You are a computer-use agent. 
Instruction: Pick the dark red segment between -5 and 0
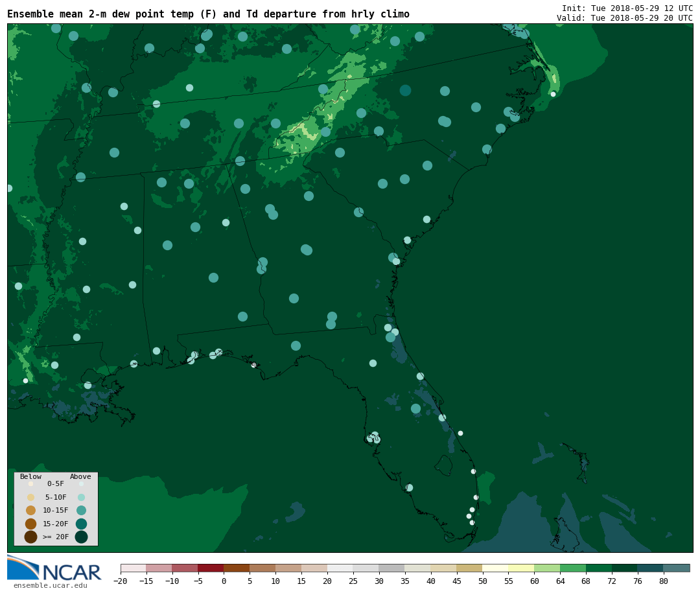211,568
